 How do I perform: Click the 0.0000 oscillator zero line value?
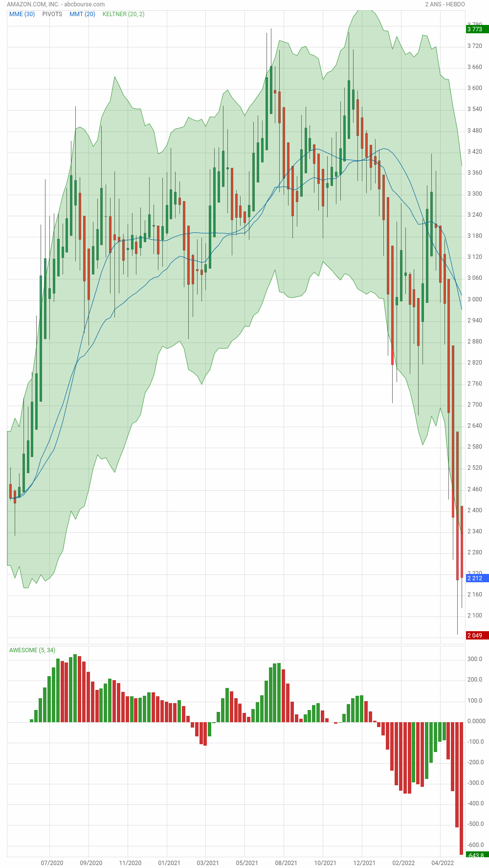click(476, 721)
